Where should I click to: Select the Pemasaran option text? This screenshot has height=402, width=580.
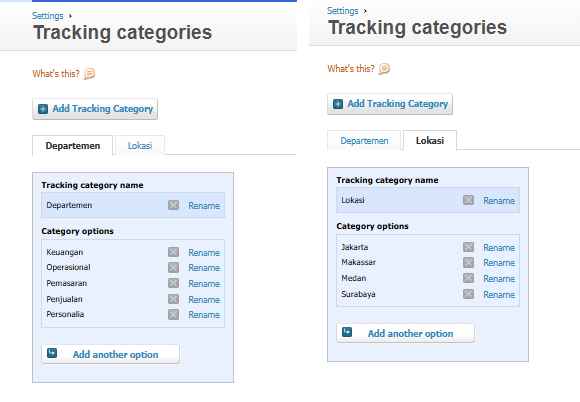[67, 283]
